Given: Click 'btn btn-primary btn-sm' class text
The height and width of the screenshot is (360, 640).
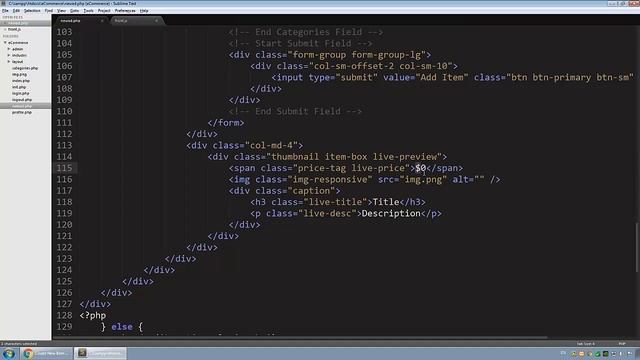Looking at the screenshot, I should click(x=569, y=78).
